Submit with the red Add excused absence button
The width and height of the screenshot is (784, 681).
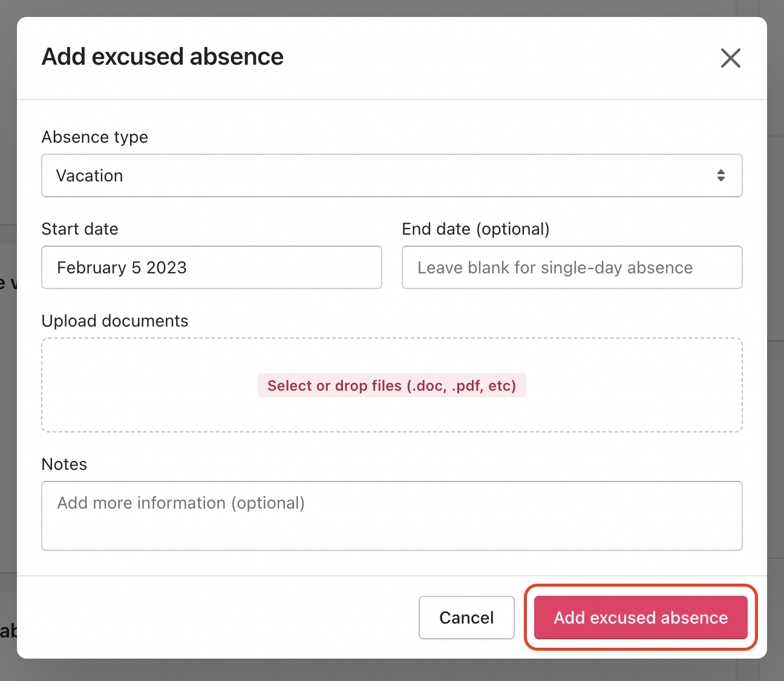[x=641, y=617]
